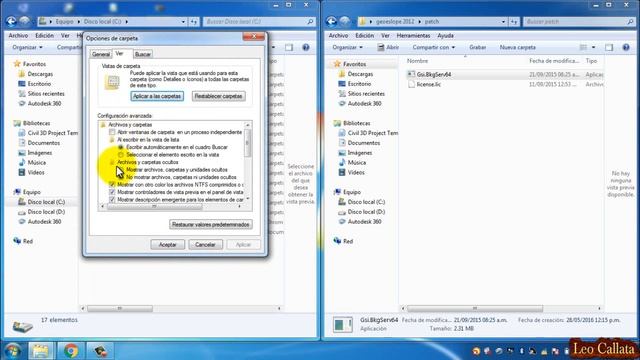Click magnifier icon in right window search box
This screenshot has height=360, width=640.
pyautogui.click(x=630, y=21)
